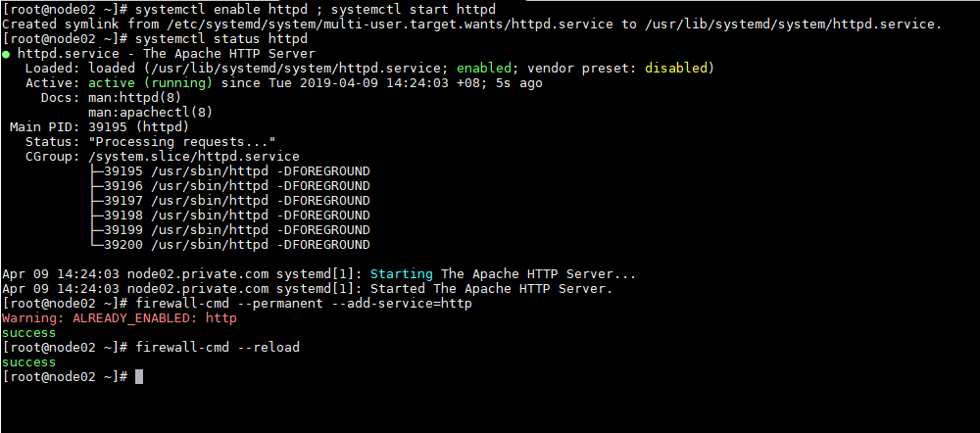This screenshot has height=433, width=980.
Task: Click the terminal cursor block at last prompt
Action: [x=139, y=377]
